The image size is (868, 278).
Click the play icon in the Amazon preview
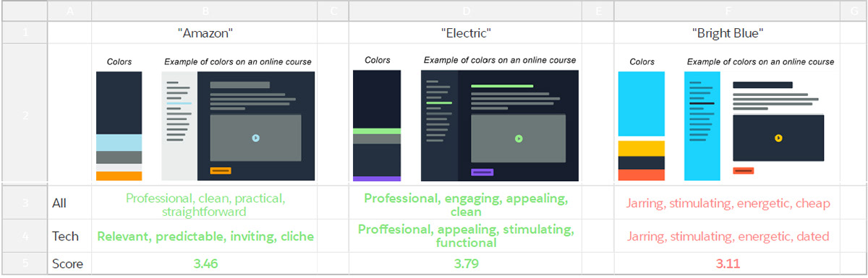[x=255, y=138]
